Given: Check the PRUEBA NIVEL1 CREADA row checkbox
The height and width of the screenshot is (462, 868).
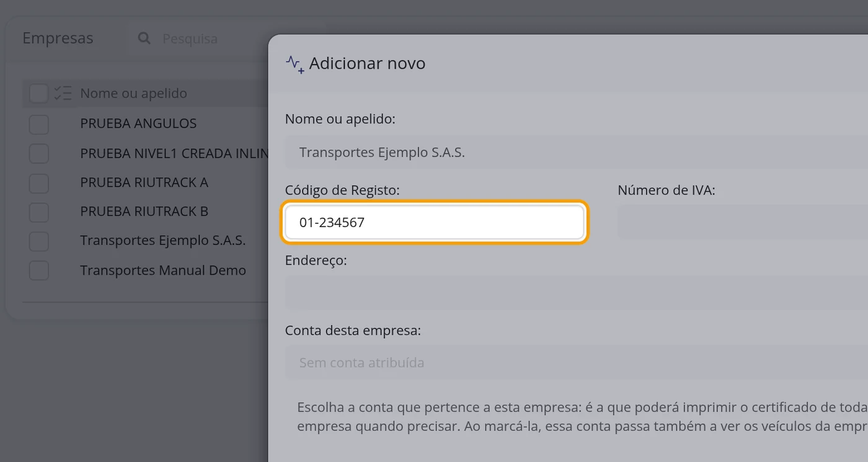Looking at the screenshot, I should pos(39,153).
